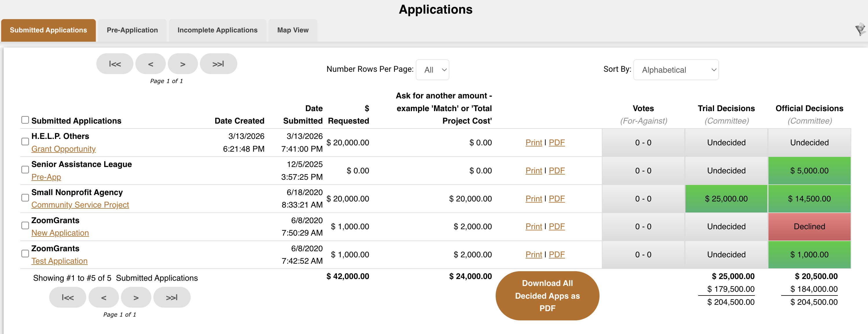Screen dimensions: 868x334
Task: Open the Number Rows Per Page dropdown
Action: [x=432, y=70]
